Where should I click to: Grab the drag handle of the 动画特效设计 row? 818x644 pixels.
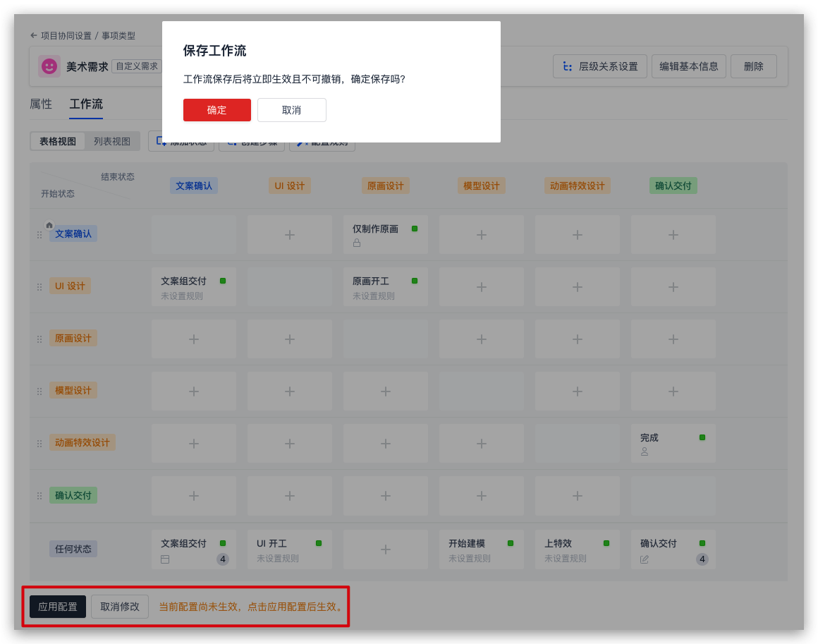coord(39,444)
